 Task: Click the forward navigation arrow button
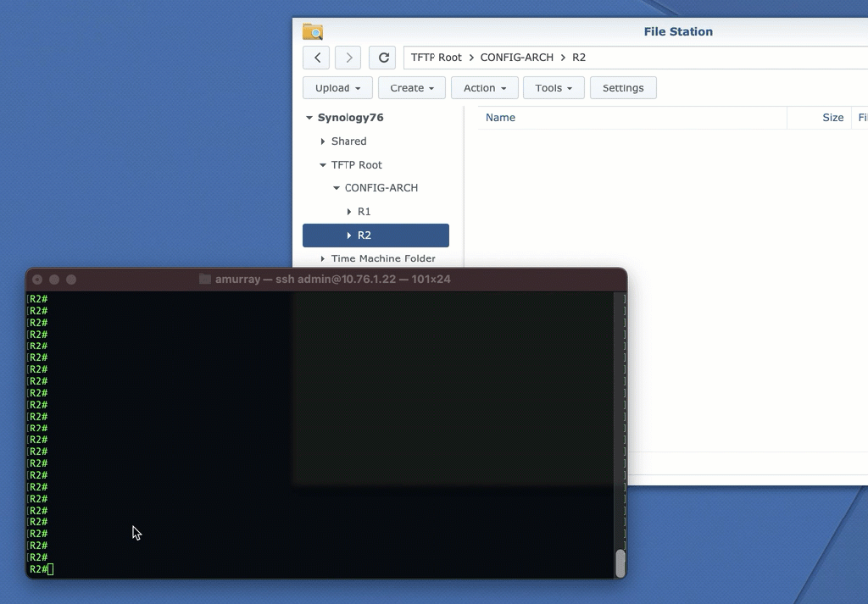point(348,58)
